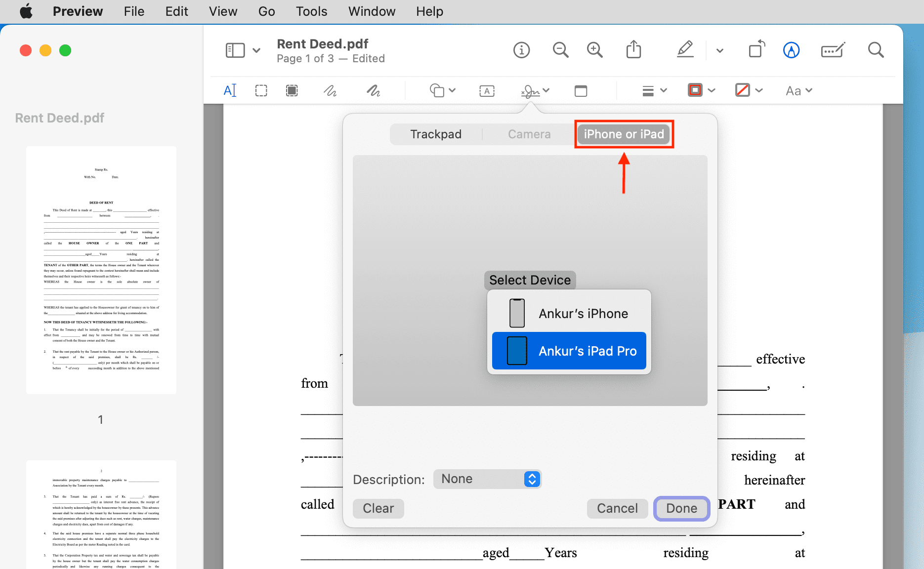
Task: Open the Tools menu
Action: pyautogui.click(x=311, y=11)
